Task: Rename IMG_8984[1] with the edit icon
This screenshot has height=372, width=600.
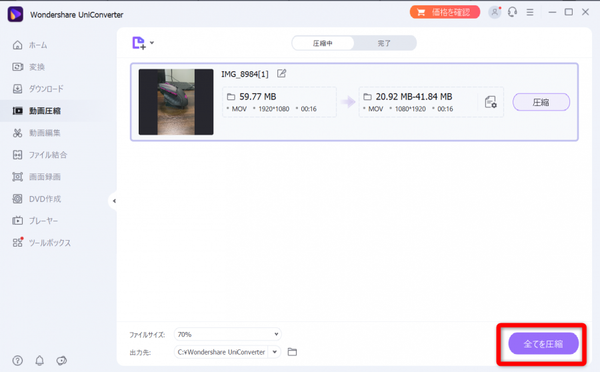Action: click(282, 73)
